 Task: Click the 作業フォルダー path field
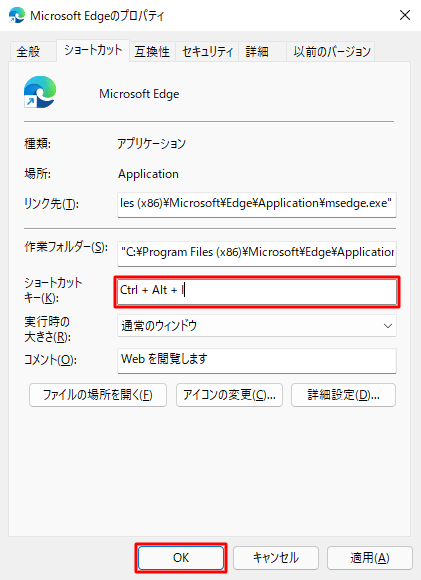coord(257,253)
